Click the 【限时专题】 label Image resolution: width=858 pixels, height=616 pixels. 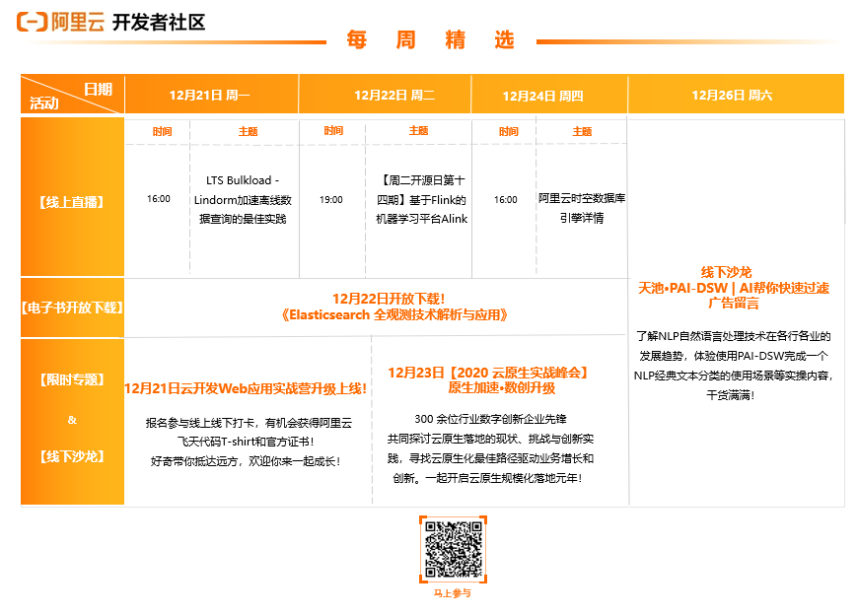coord(72,379)
